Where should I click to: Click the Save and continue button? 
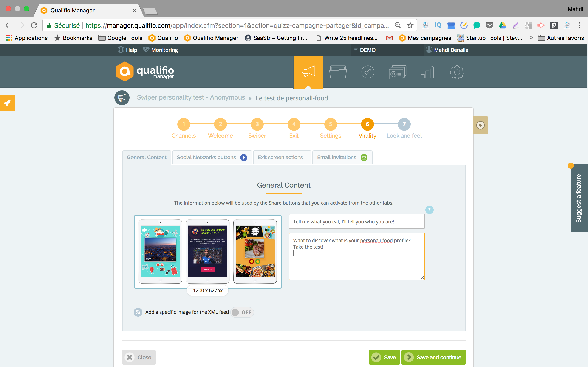433,357
